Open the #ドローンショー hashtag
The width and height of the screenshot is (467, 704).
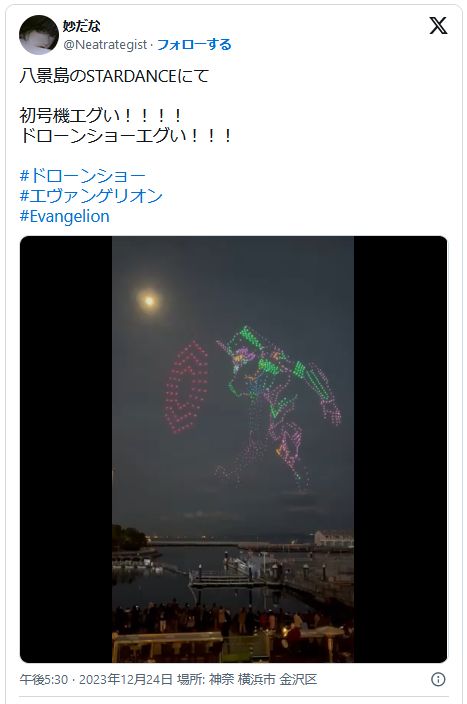tap(83, 176)
